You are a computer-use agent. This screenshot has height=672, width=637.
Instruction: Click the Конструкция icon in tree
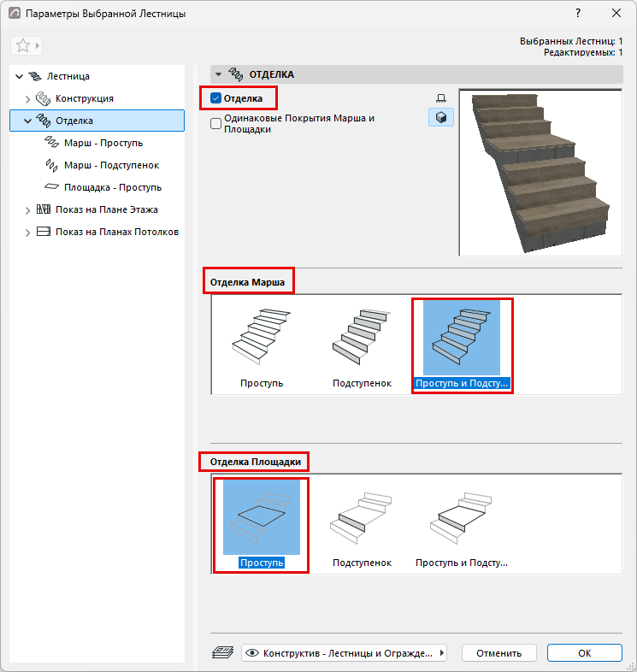pyautogui.click(x=43, y=98)
